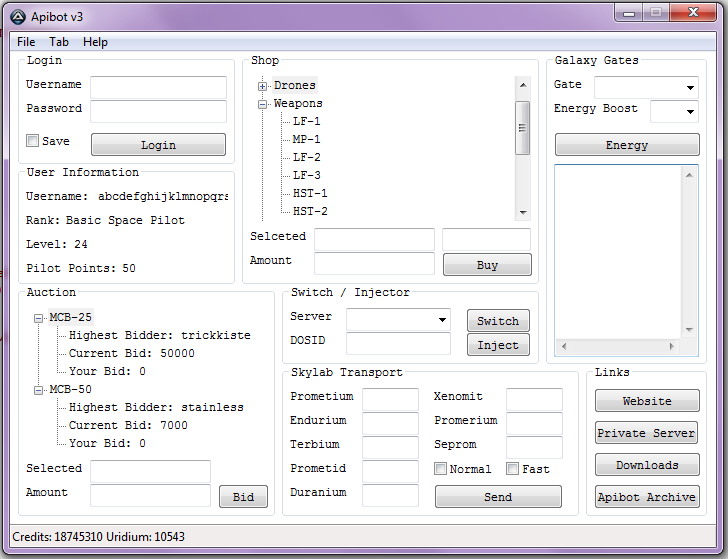Image resolution: width=728 pixels, height=559 pixels.
Task: Select 'Current Bid: 50000' row
Action: click(x=132, y=353)
